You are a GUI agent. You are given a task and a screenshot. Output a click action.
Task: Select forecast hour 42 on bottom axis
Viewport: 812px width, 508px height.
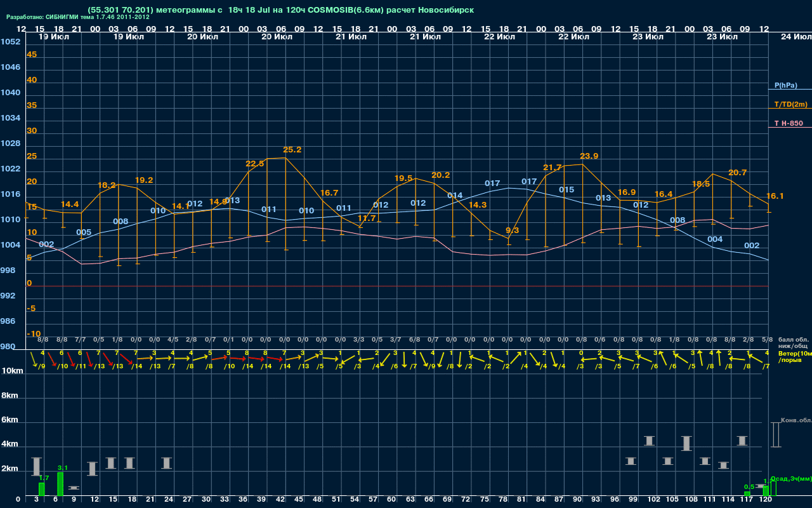tap(280, 500)
